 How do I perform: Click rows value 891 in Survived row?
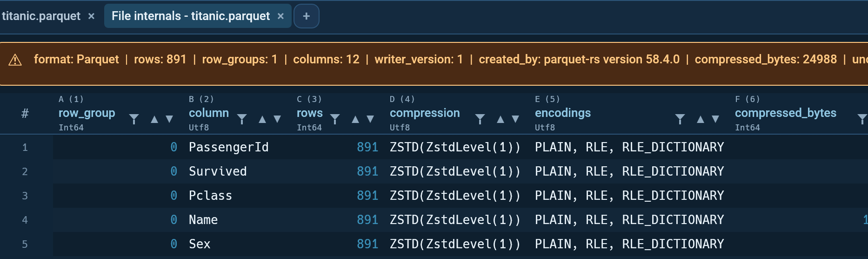pos(367,171)
